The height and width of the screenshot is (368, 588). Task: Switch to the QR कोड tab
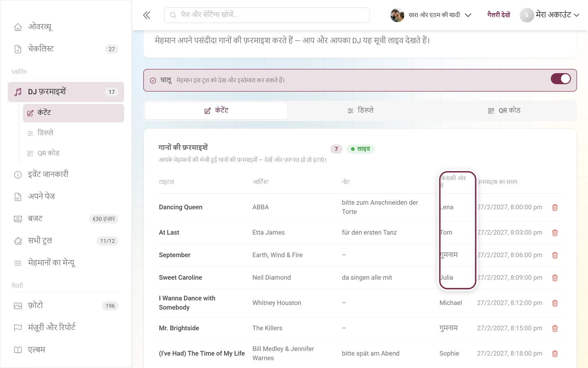click(504, 110)
